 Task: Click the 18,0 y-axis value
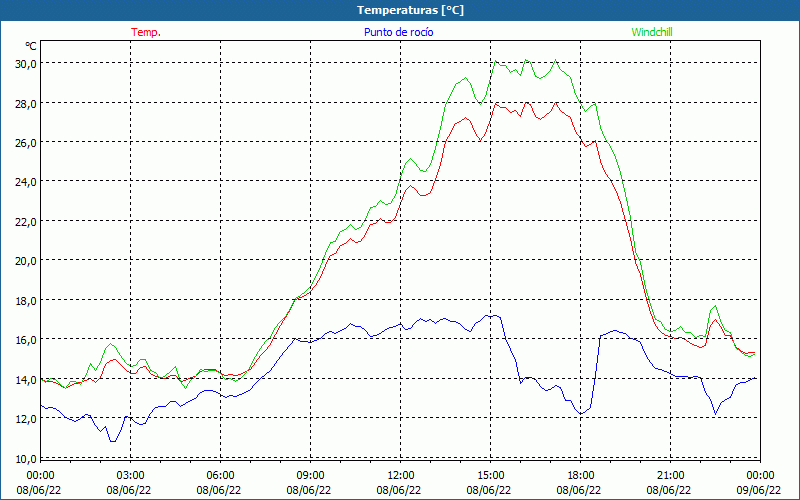pos(26,301)
